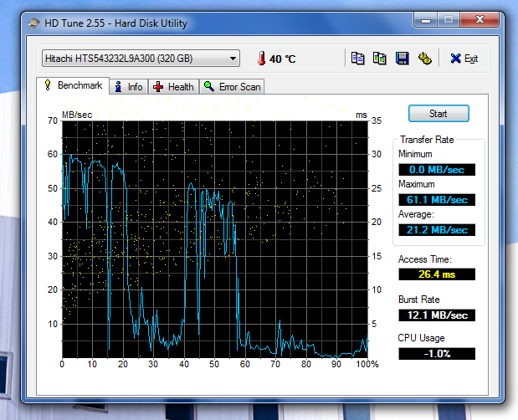Switch to the Benchmark tab
The width and height of the screenshot is (518, 420).
tap(73, 85)
